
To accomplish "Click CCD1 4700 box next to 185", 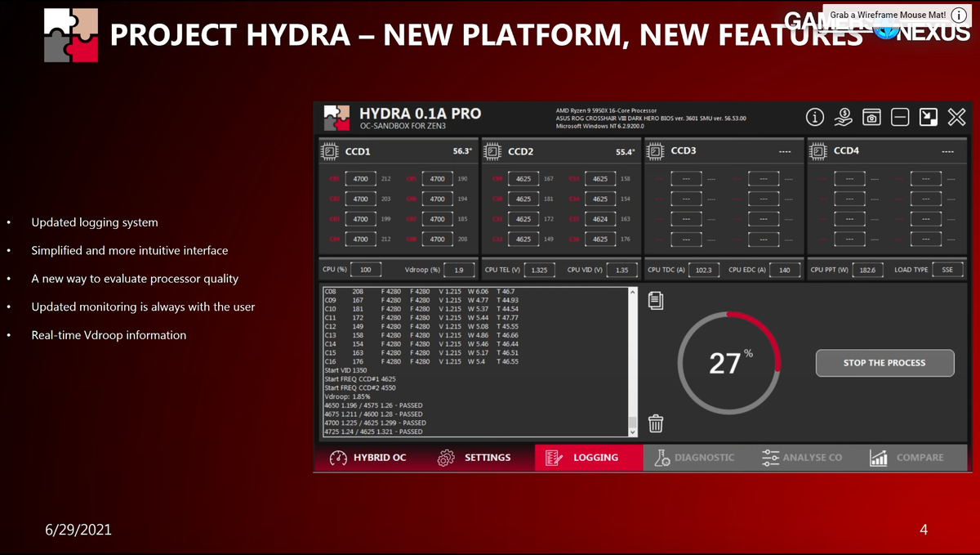I will [x=438, y=219].
